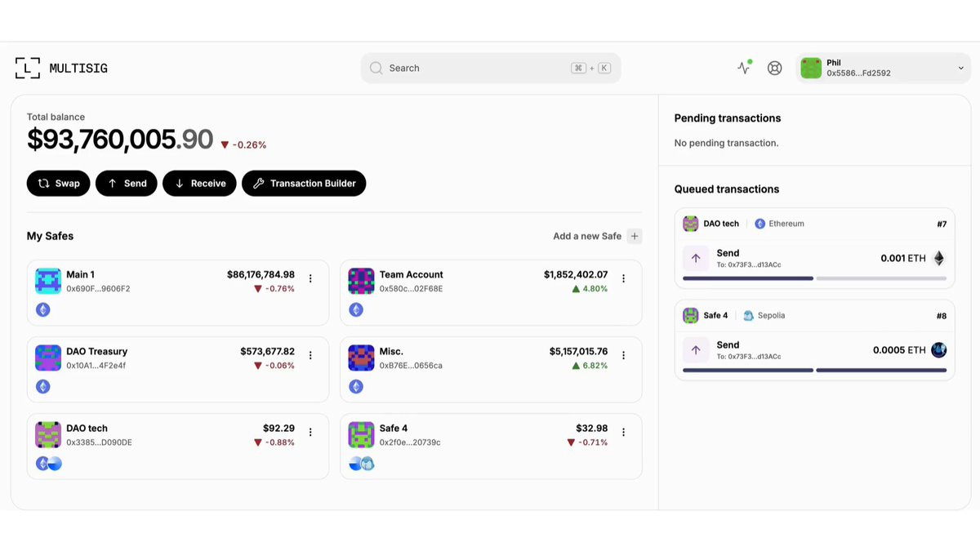Image resolution: width=980 pixels, height=551 pixels.
Task: Focus the Search input field
Action: click(491, 69)
